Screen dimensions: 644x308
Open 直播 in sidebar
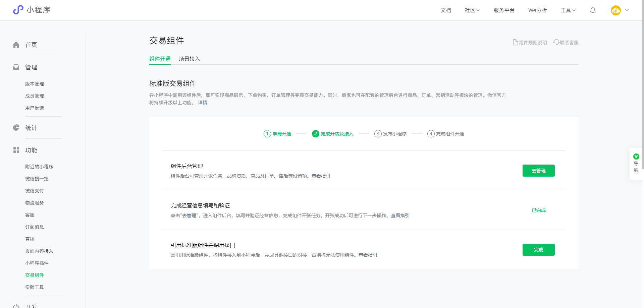(30, 239)
